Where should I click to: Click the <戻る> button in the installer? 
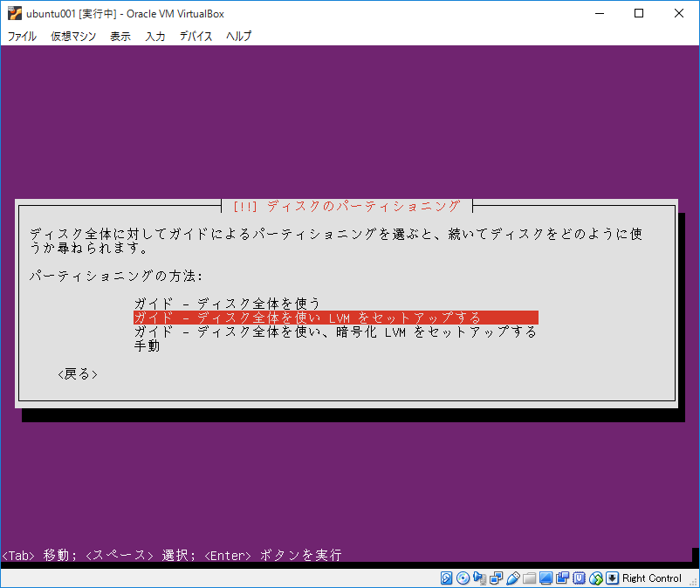click(x=79, y=373)
